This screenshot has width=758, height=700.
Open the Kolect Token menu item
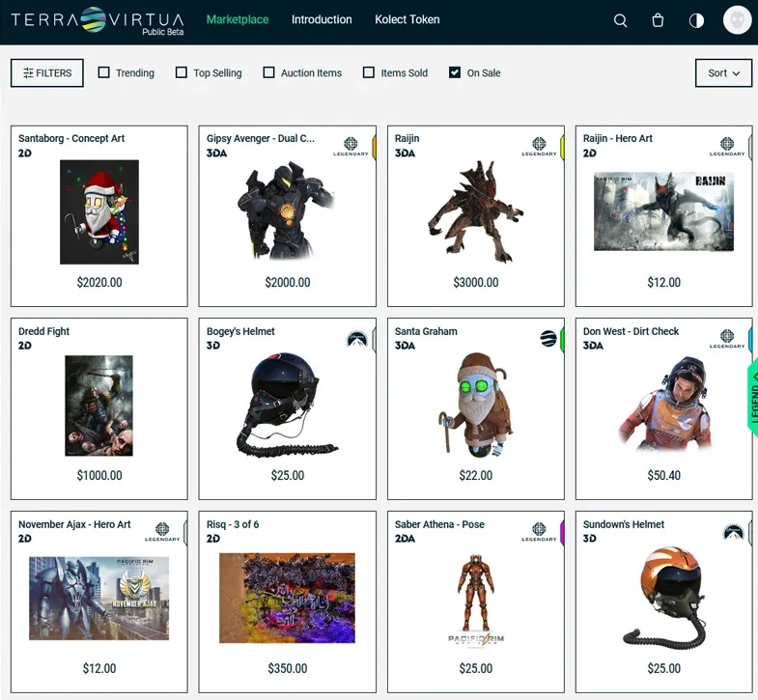pyautogui.click(x=407, y=19)
